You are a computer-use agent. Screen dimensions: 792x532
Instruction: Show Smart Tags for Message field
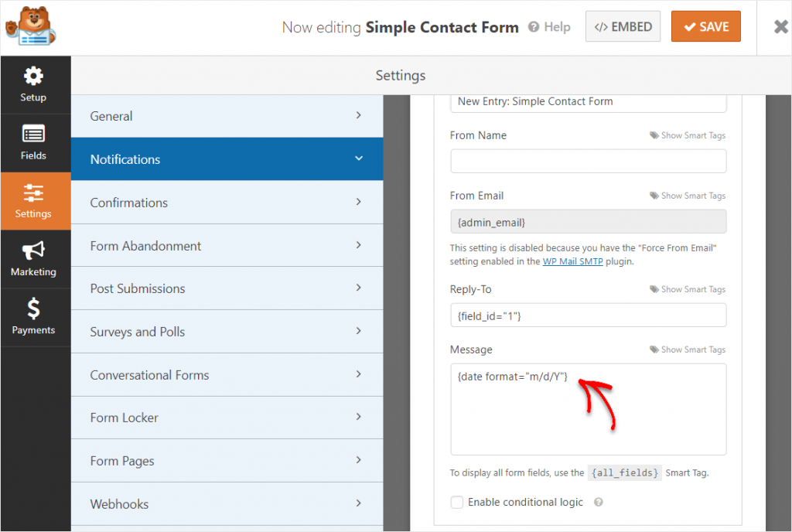coord(688,350)
